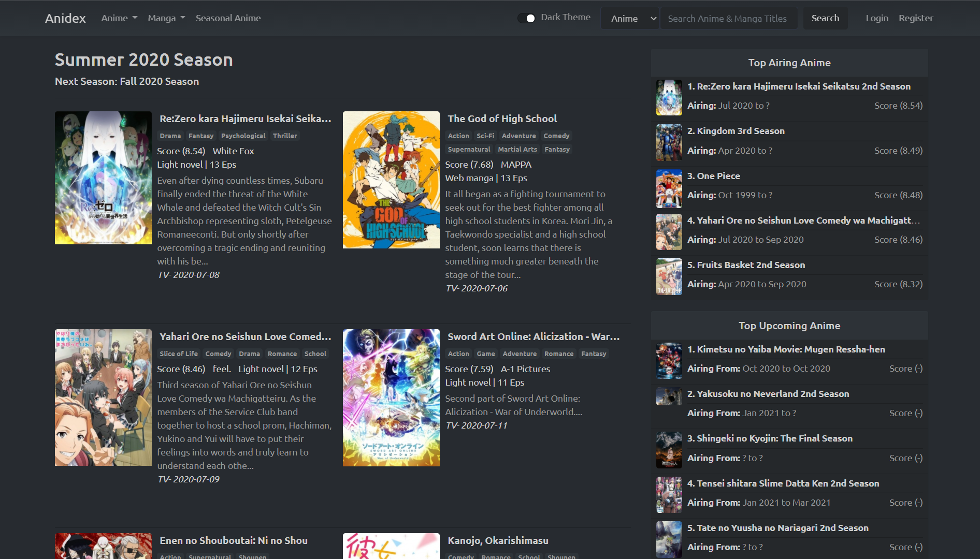Open Yakusoku no Neverland 2nd Season thumbnail

pyautogui.click(x=669, y=396)
